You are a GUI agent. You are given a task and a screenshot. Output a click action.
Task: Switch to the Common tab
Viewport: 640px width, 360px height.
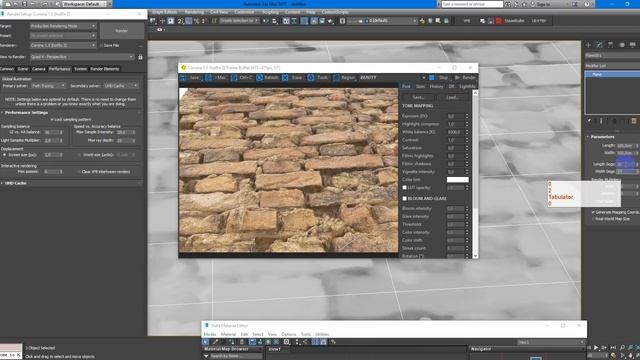click(7, 69)
